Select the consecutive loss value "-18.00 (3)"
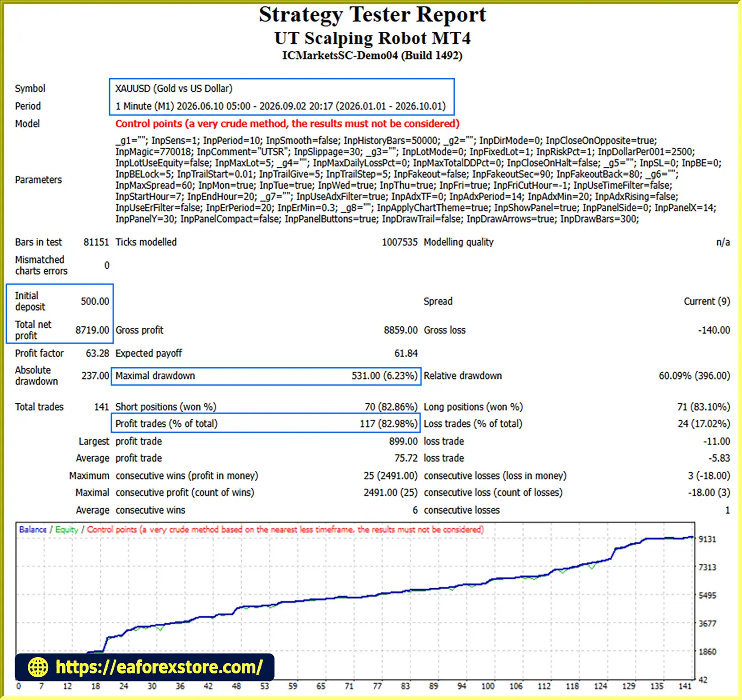Image resolution: width=742 pixels, height=700 pixels. coord(709,493)
